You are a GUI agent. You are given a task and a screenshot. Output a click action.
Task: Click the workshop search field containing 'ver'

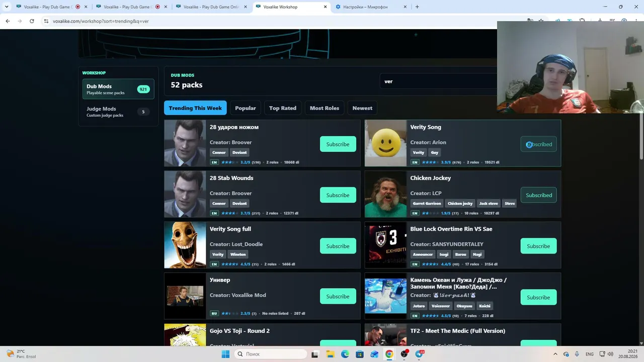pyautogui.click(x=438, y=81)
